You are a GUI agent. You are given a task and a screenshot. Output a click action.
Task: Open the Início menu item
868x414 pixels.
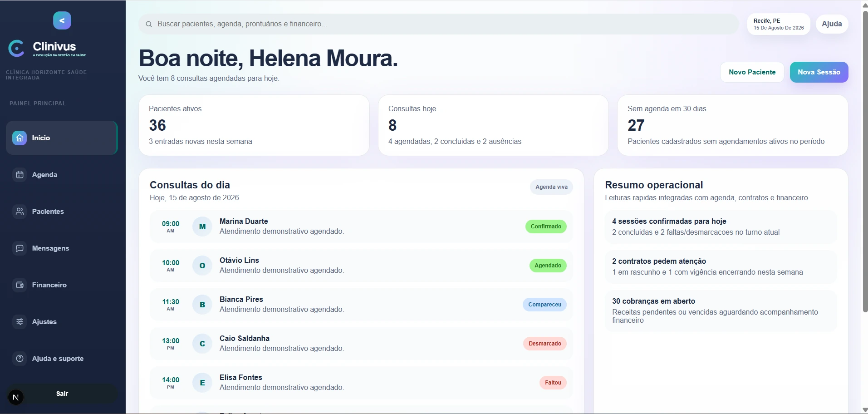[x=62, y=138]
